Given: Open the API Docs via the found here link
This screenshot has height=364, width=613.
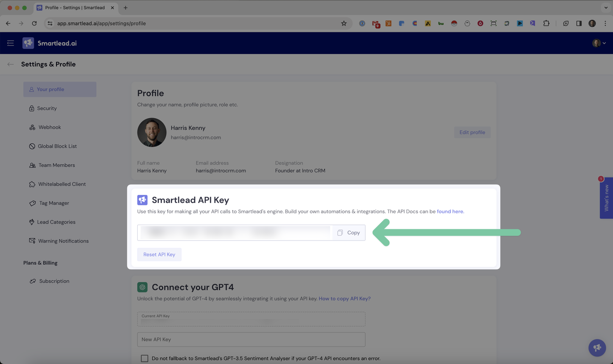Looking at the screenshot, I should pos(449,211).
